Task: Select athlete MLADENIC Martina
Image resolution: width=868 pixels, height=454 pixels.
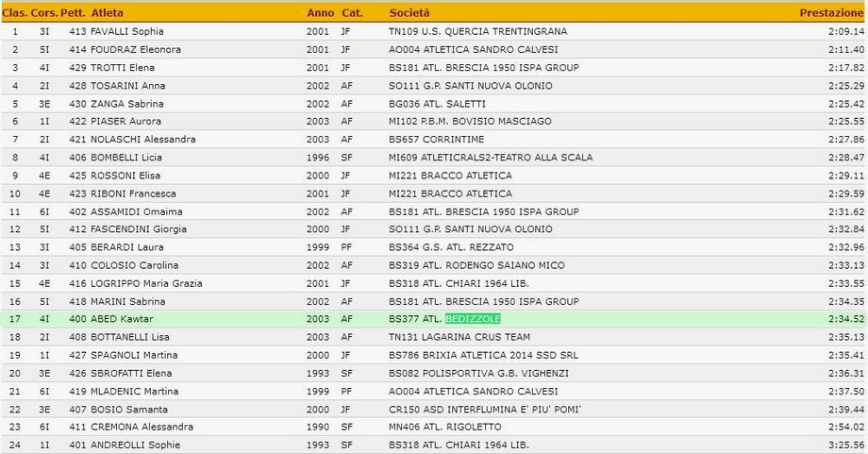Action: [x=135, y=392]
